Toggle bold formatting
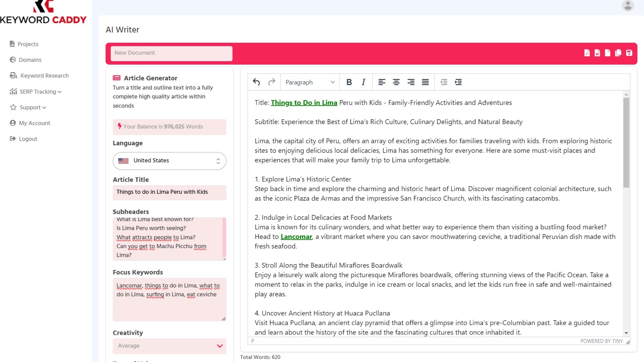This screenshot has height=362, width=644. 349,82
